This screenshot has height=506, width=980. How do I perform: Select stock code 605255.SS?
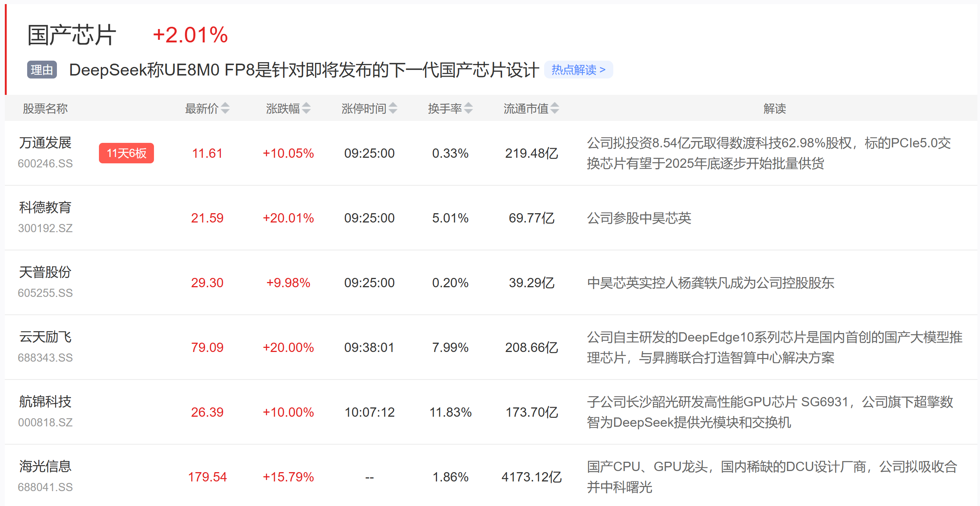[45, 293]
